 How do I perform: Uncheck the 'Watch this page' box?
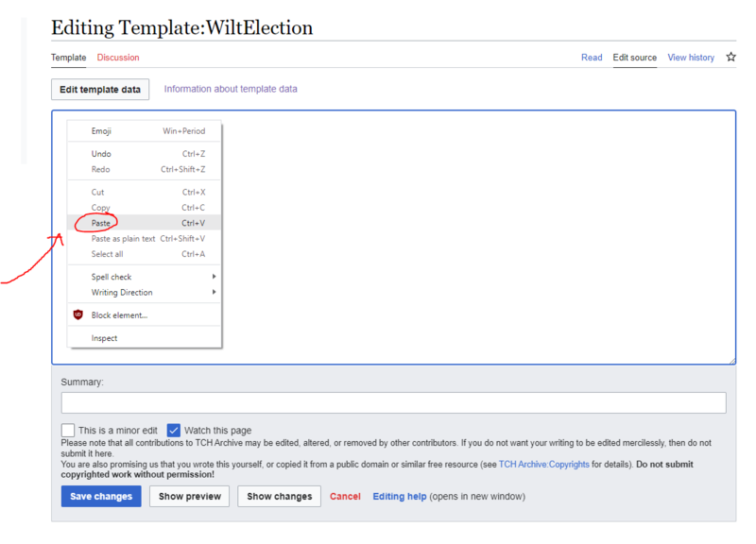point(174,430)
